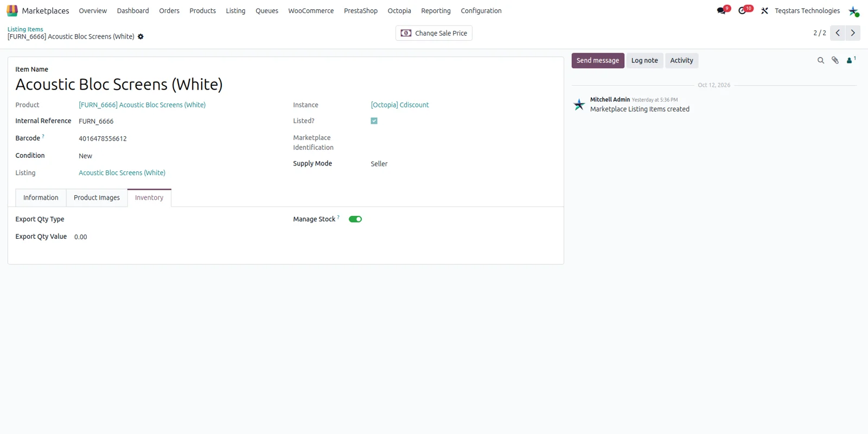
Task: Open the conversations message icon
Action: click(722, 11)
